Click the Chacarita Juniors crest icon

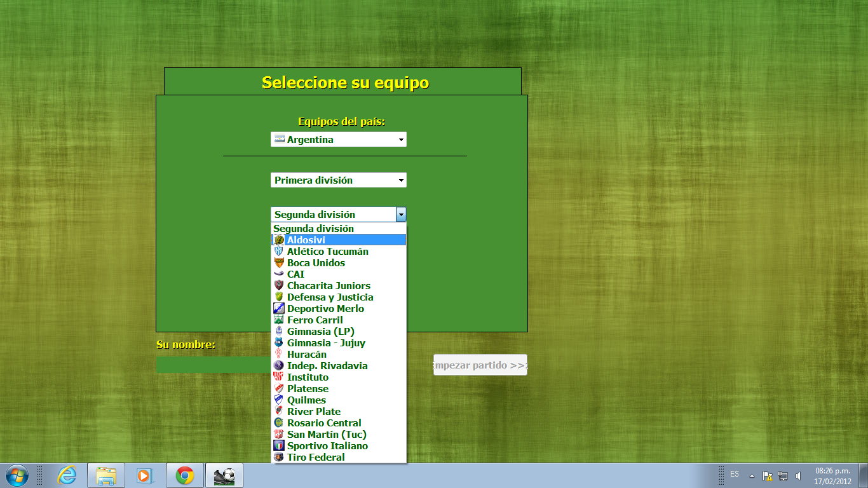pyautogui.click(x=278, y=286)
